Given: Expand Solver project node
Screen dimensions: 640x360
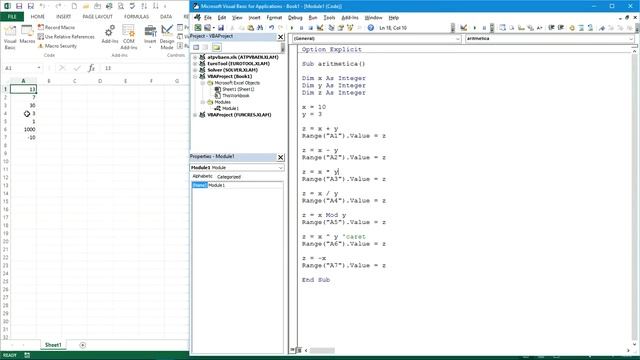Looking at the screenshot, I should (x=195, y=70).
